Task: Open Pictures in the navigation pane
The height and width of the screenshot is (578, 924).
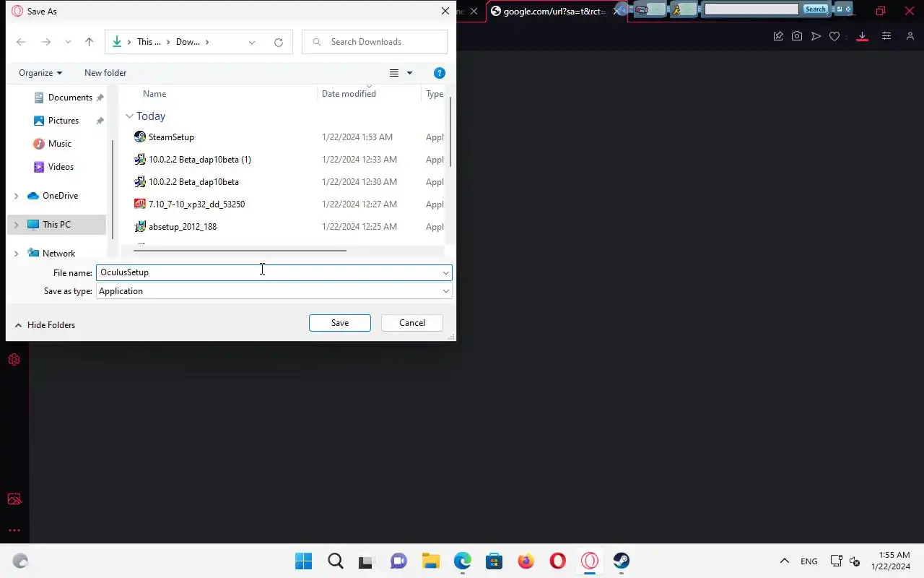Action: point(64,121)
